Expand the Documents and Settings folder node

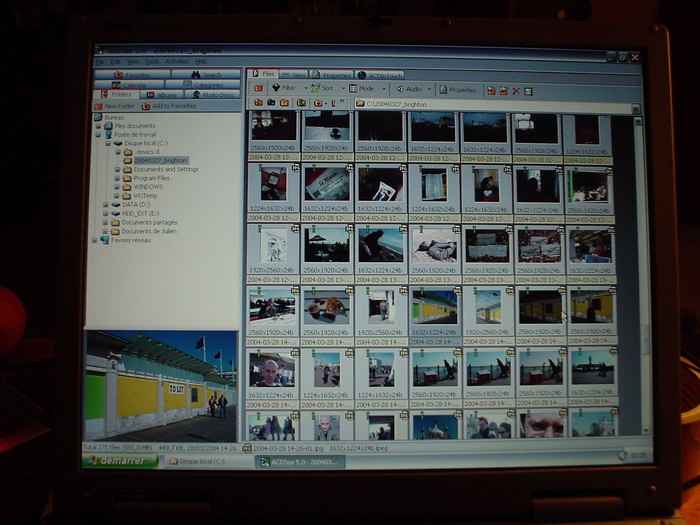point(117,170)
